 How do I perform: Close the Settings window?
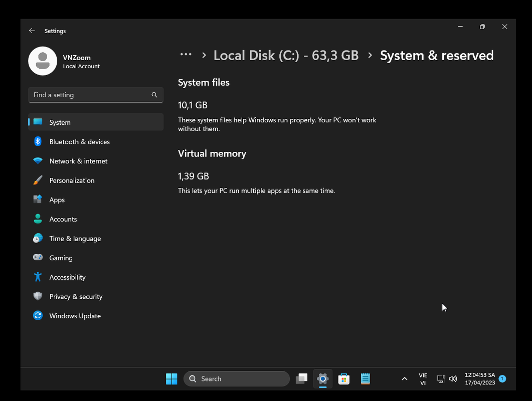click(x=504, y=27)
